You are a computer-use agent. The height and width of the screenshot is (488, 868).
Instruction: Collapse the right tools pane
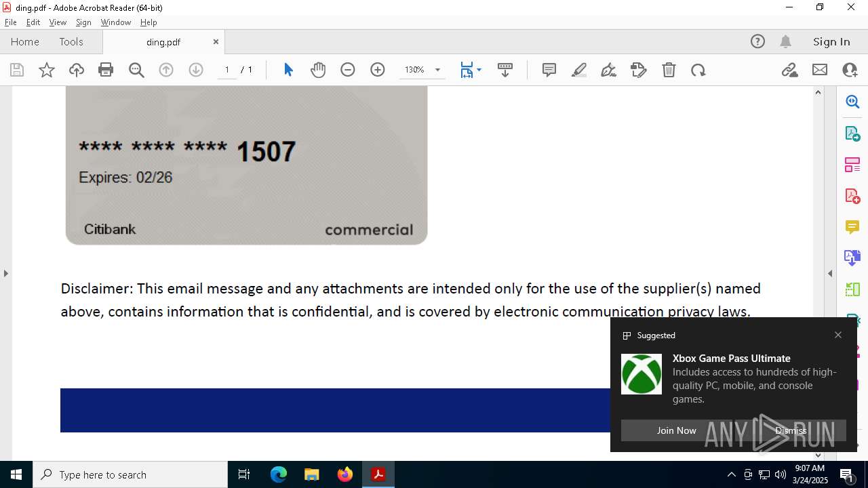(x=830, y=273)
